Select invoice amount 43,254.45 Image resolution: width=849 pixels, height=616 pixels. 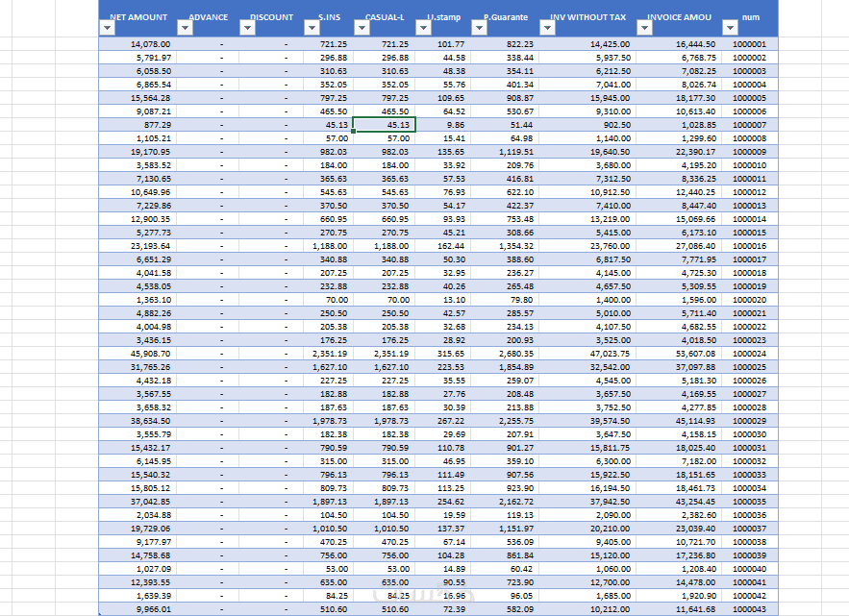(679, 502)
